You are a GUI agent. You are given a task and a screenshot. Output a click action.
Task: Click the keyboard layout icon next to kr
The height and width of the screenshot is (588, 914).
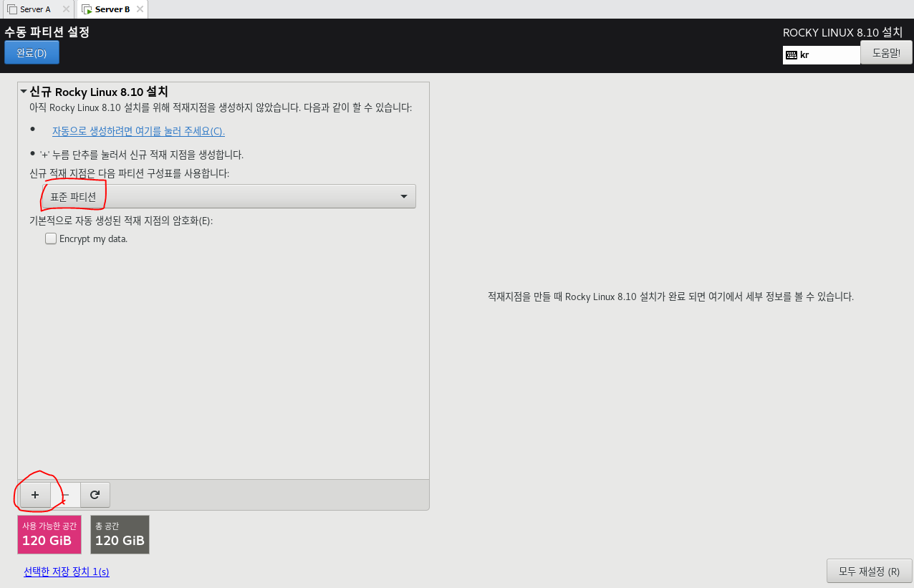792,55
